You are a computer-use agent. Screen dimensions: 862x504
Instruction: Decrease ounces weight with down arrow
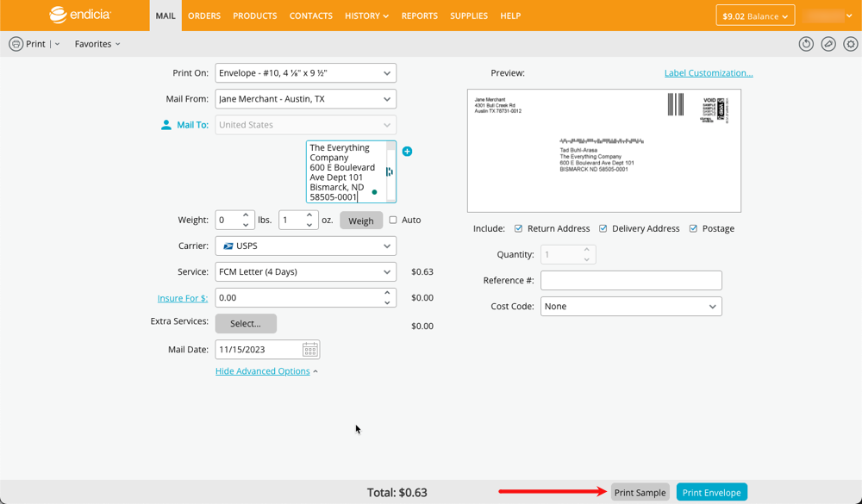[x=309, y=225]
